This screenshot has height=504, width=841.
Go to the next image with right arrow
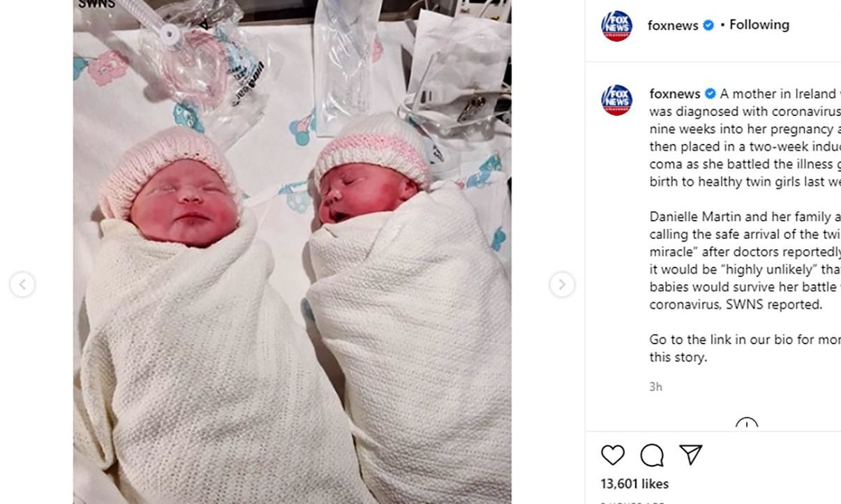click(562, 284)
